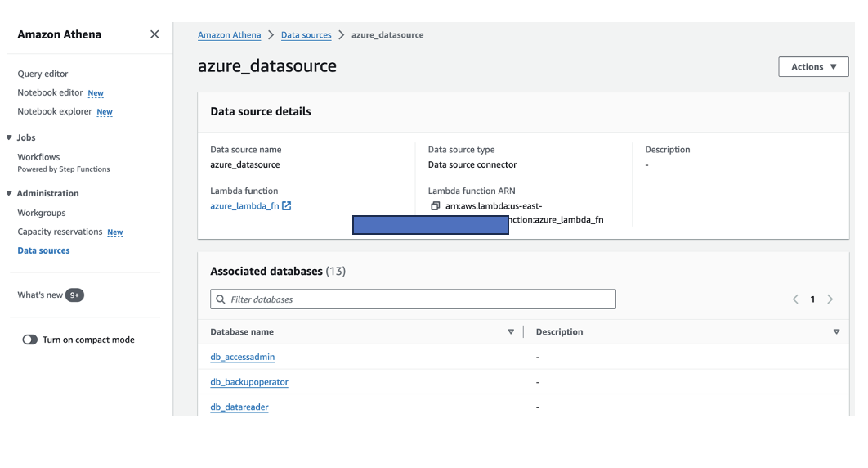Open the db_backupoperator database link
The height and width of the screenshot is (468, 868).
click(249, 382)
